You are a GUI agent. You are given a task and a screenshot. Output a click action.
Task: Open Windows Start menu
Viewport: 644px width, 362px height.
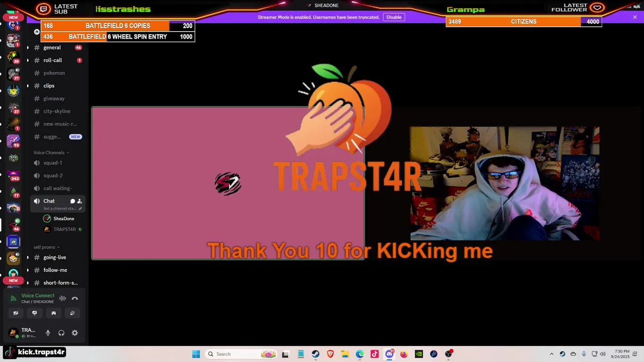196,354
